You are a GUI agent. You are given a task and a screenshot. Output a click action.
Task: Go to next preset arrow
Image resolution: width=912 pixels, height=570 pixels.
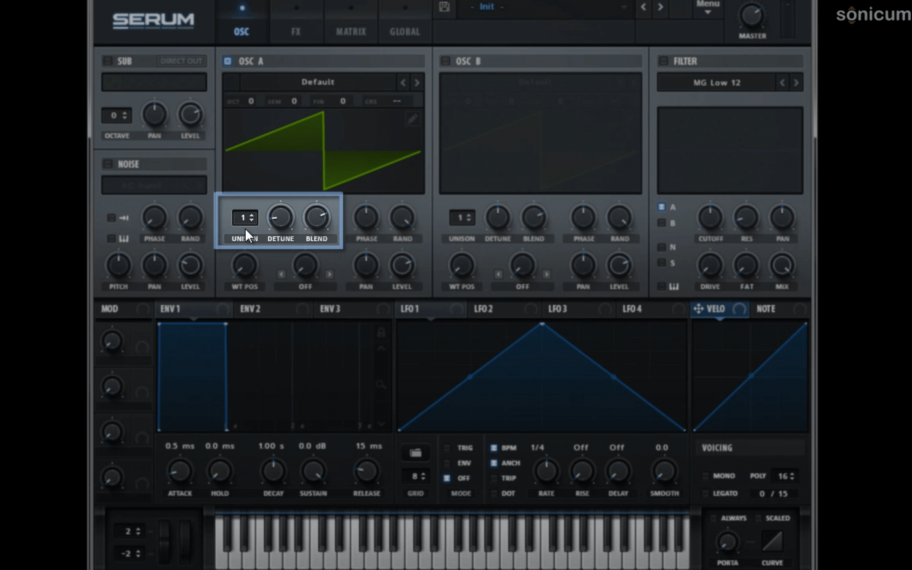click(x=660, y=7)
